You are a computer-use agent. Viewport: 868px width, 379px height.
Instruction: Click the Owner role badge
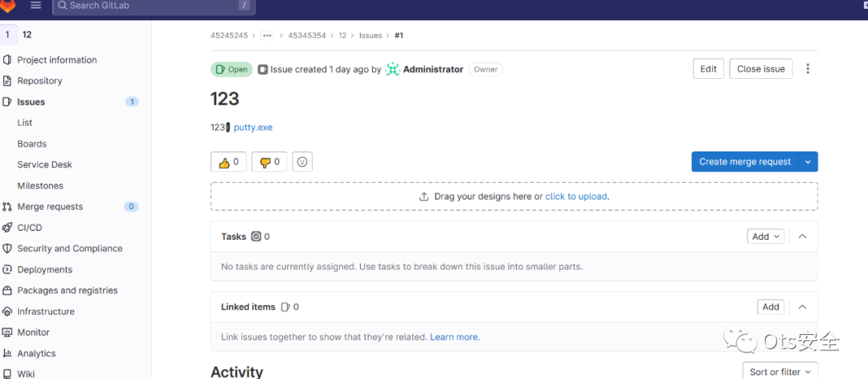coord(485,69)
